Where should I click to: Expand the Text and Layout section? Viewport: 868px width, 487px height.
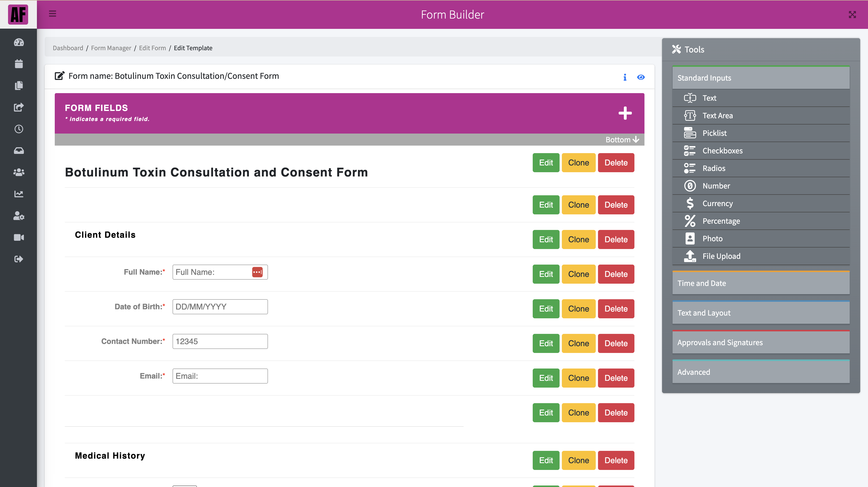761,313
